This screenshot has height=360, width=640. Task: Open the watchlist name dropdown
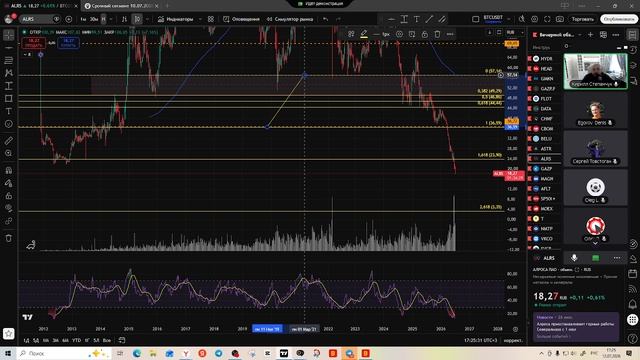point(559,35)
